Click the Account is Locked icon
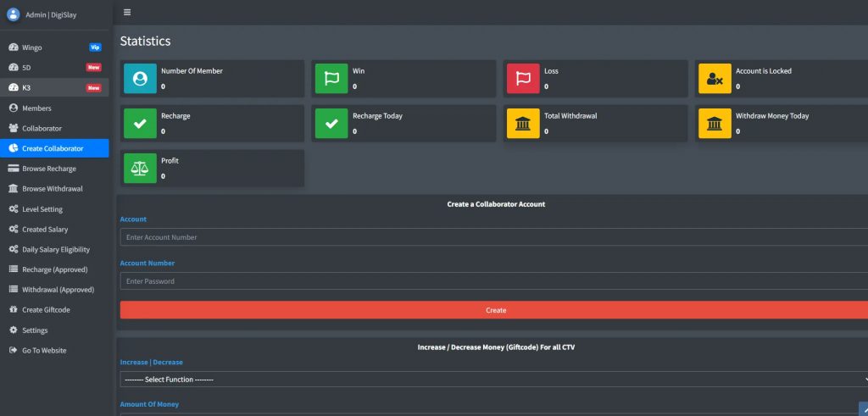868x416 pixels. click(x=715, y=78)
